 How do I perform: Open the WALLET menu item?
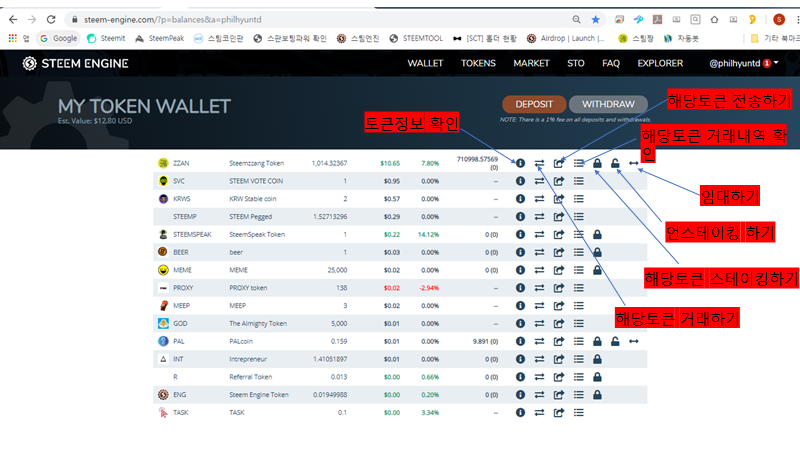[425, 63]
